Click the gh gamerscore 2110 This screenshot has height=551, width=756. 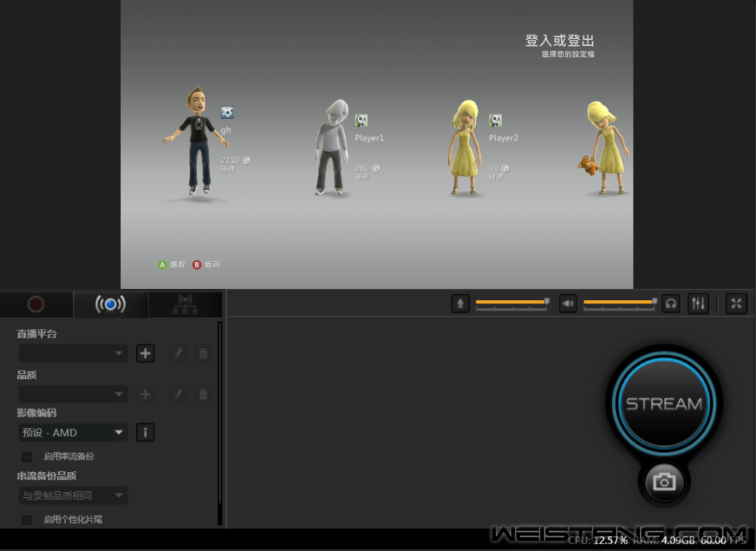click(x=236, y=160)
